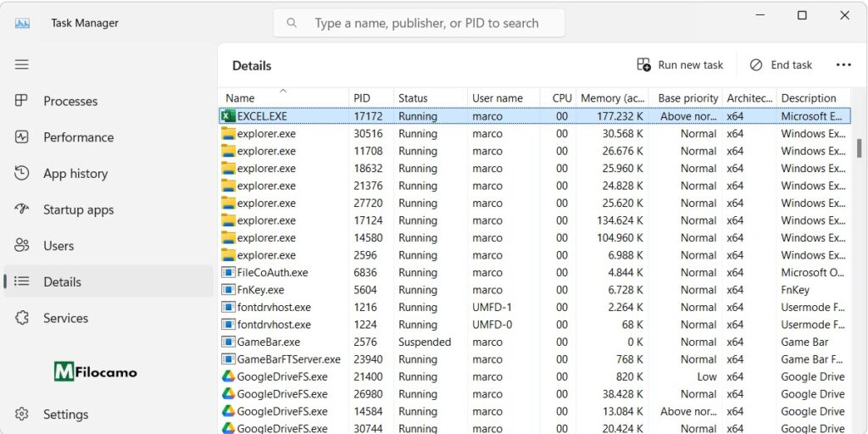
Task: Click the Run new task button label
Action: coord(690,64)
